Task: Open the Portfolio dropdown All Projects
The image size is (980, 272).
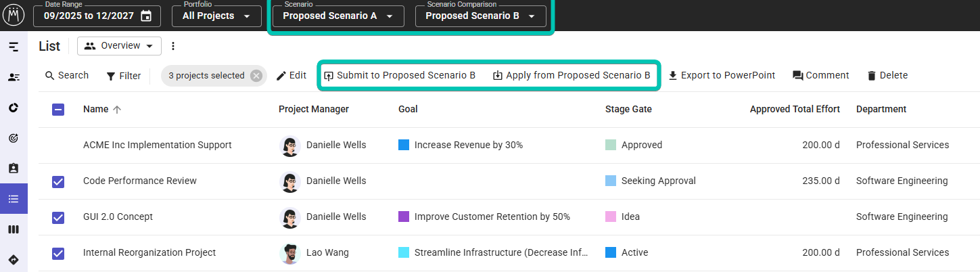Action: tap(216, 16)
